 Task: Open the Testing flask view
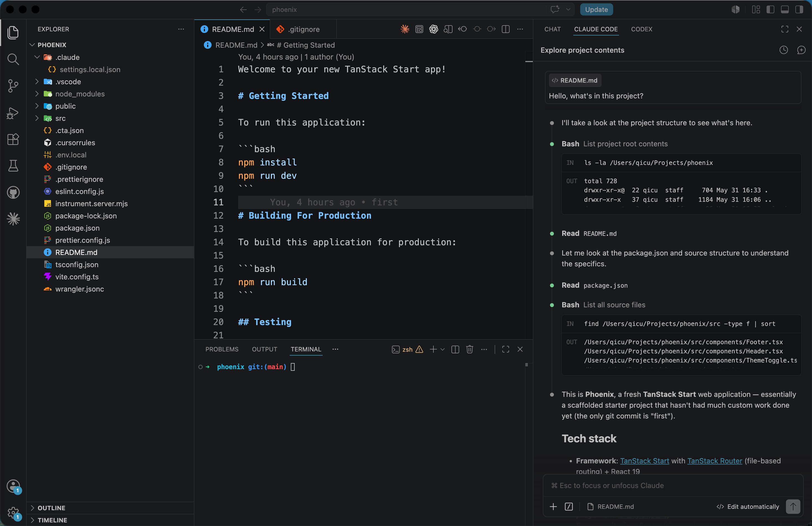click(x=13, y=166)
